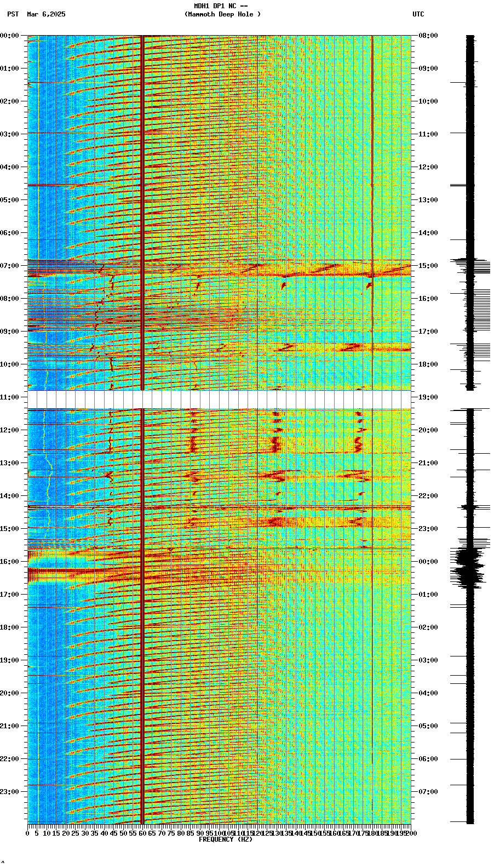
Task: Click the 16:00 label on UTC axis
Action: pyautogui.click(x=428, y=299)
